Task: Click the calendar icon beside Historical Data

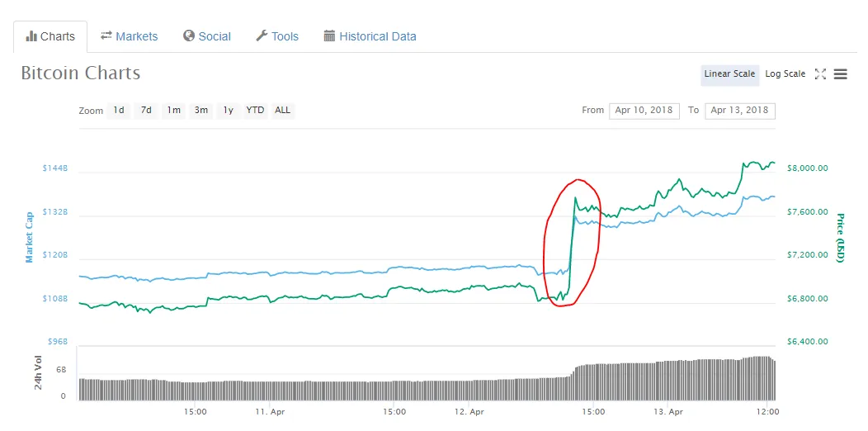Action: pos(329,36)
